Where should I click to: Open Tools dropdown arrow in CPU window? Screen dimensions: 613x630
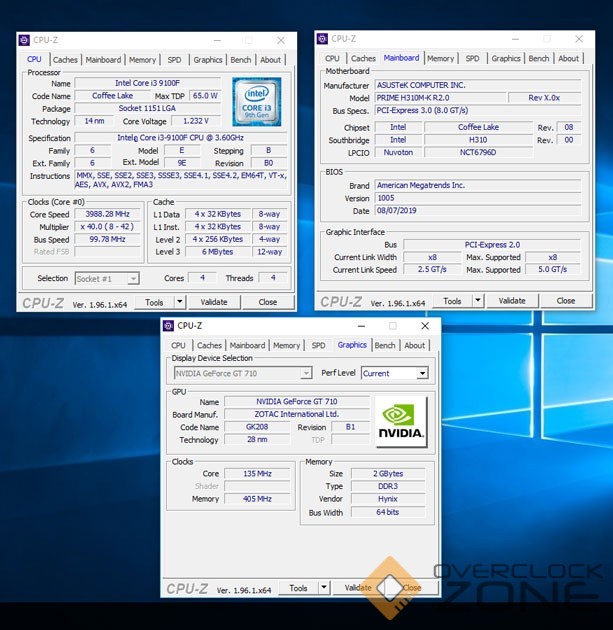179,302
